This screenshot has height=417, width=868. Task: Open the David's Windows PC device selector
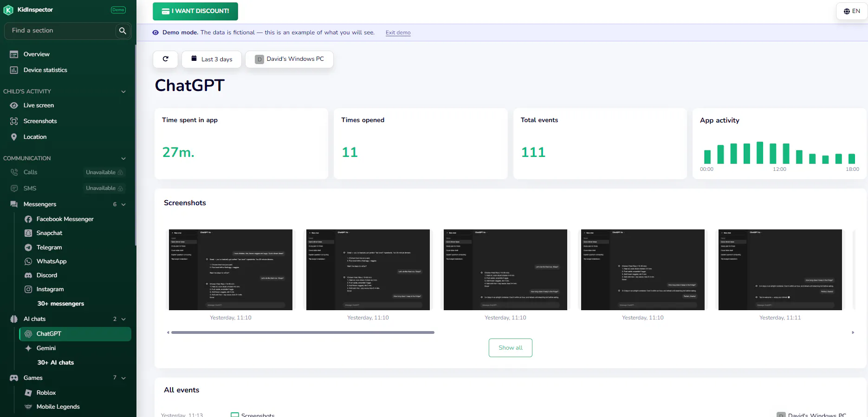pos(290,59)
